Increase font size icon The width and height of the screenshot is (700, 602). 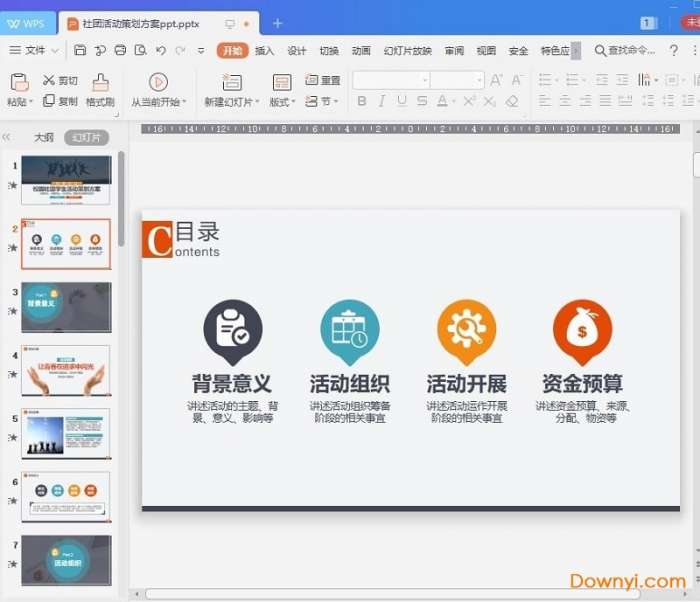(x=496, y=80)
